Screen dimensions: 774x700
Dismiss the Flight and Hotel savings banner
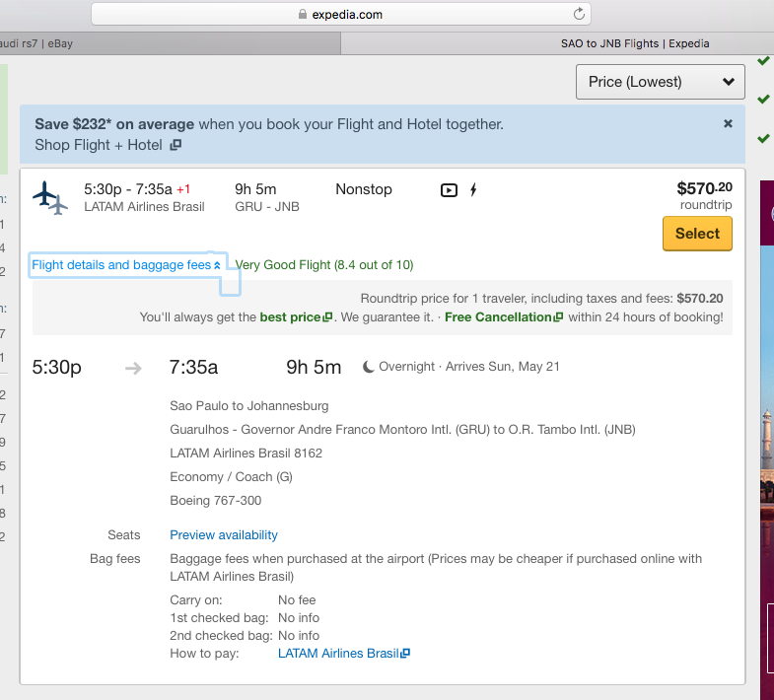tap(728, 123)
